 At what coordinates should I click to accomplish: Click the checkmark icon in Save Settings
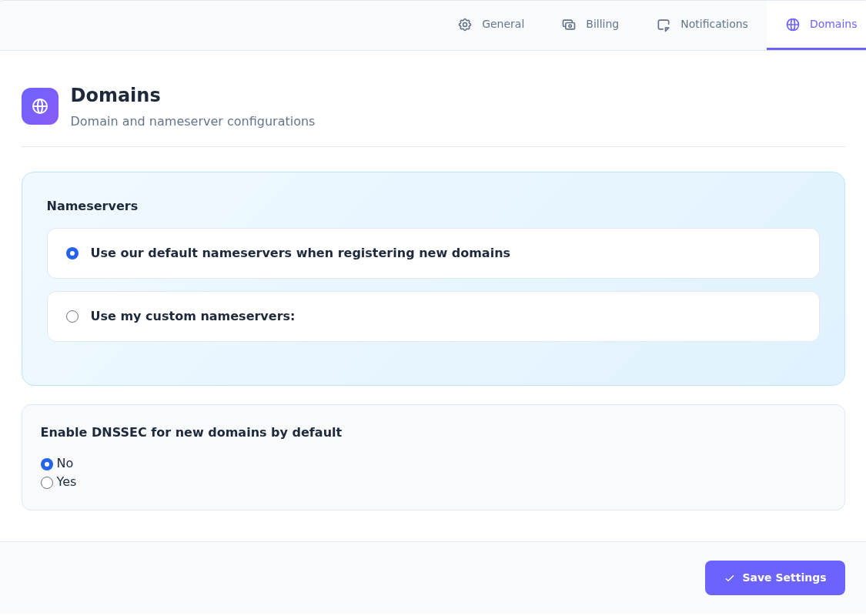click(x=729, y=577)
